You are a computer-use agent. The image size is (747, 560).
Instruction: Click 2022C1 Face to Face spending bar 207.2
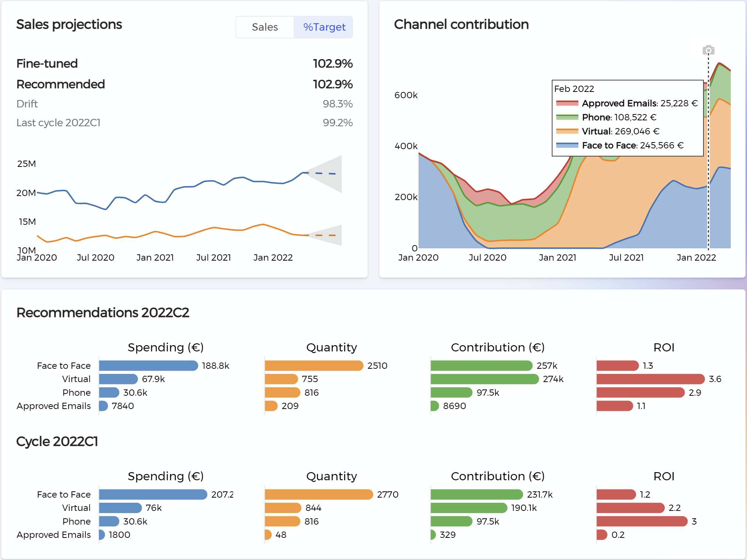(x=153, y=494)
